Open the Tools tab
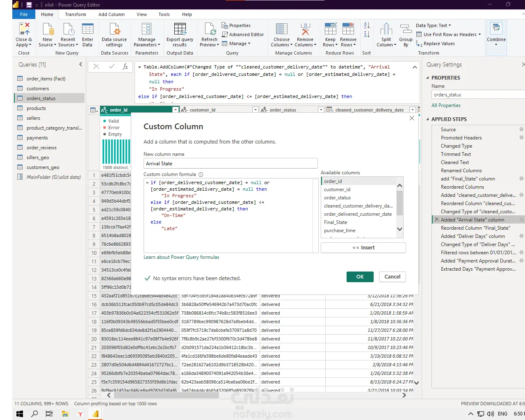Screen dimensions: 525x420 pos(164,14)
